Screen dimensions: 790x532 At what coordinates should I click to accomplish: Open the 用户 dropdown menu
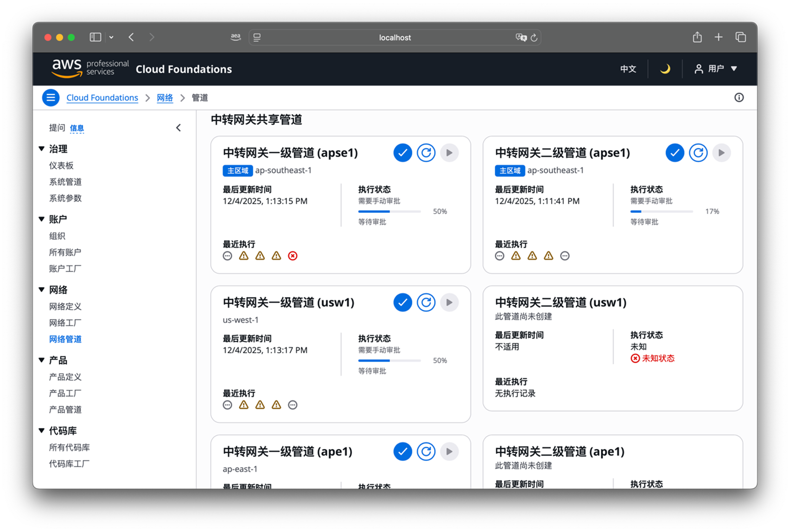(x=716, y=69)
